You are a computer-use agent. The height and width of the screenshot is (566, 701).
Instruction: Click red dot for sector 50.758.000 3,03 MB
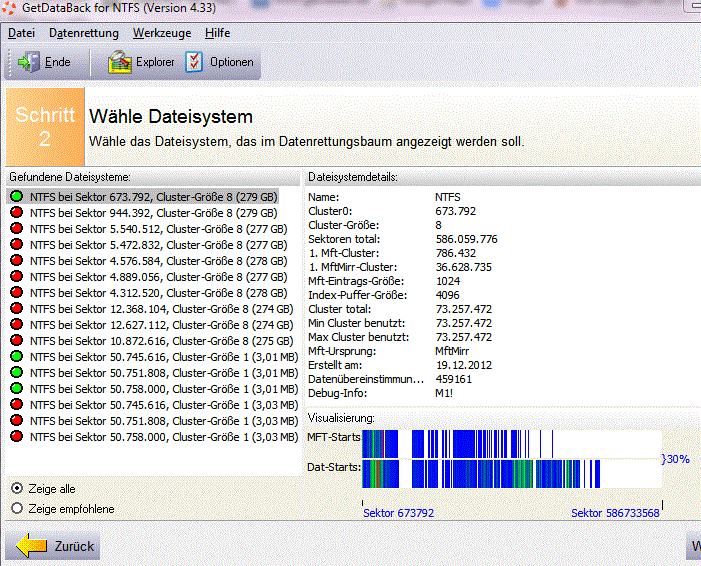pos(16,437)
